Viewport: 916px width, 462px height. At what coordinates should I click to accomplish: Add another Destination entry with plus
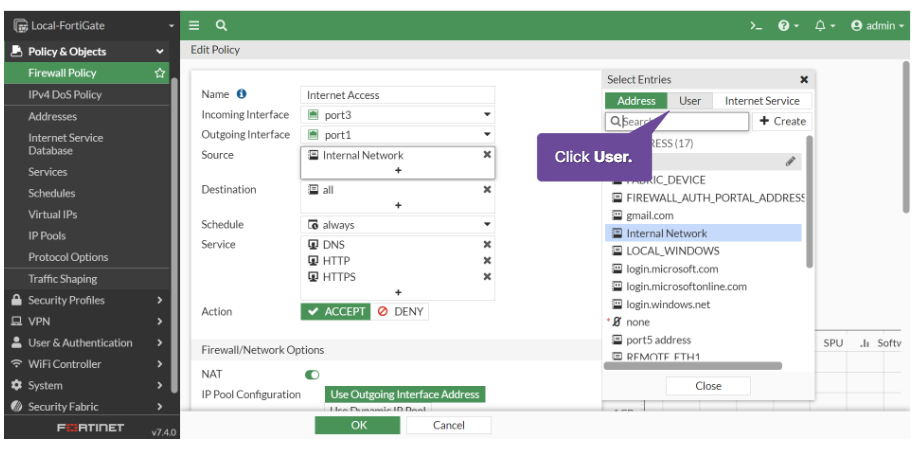coord(398,206)
